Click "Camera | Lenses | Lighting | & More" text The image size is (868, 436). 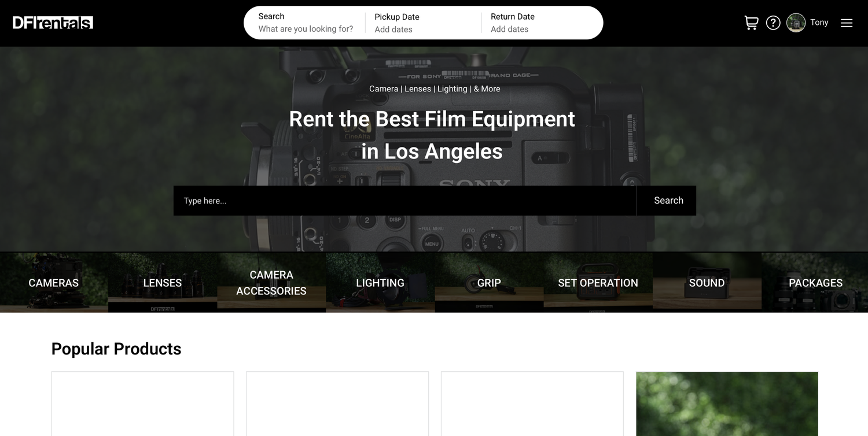point(435,88)
